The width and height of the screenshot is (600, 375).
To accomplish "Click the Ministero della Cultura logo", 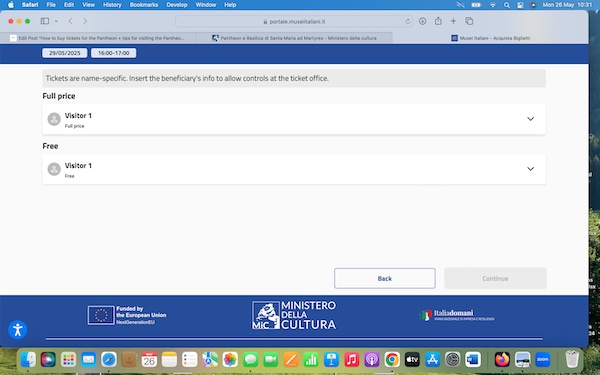I will coord(294,315).
